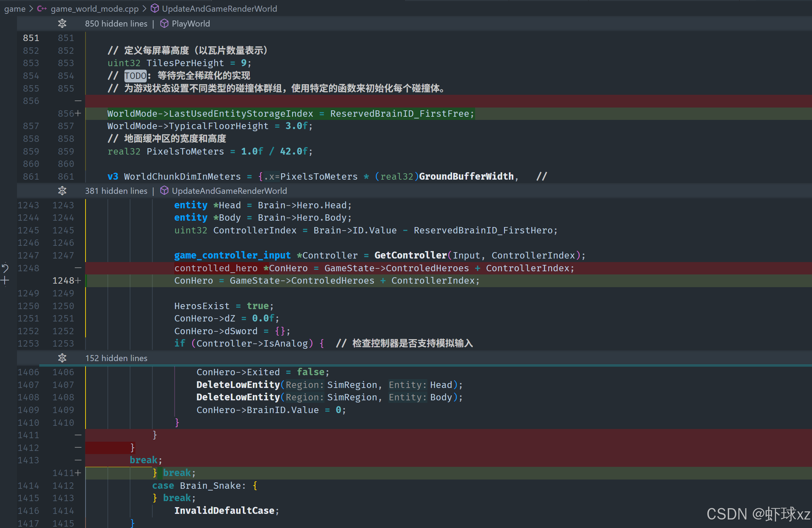
Task: Expand the '152 hidden lines' section
Action: [x=116, y=358]
